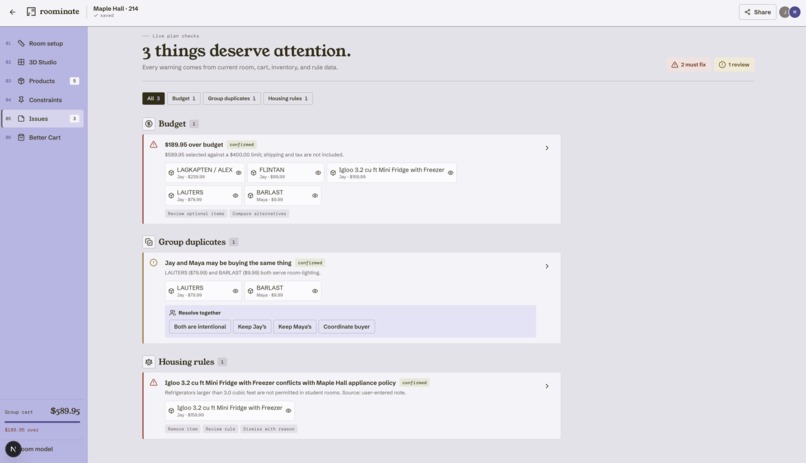This screenshot has height=463, width=806.
Task: Toggle eye on BARLAST chip in Budget
Action: pos(315,196)
